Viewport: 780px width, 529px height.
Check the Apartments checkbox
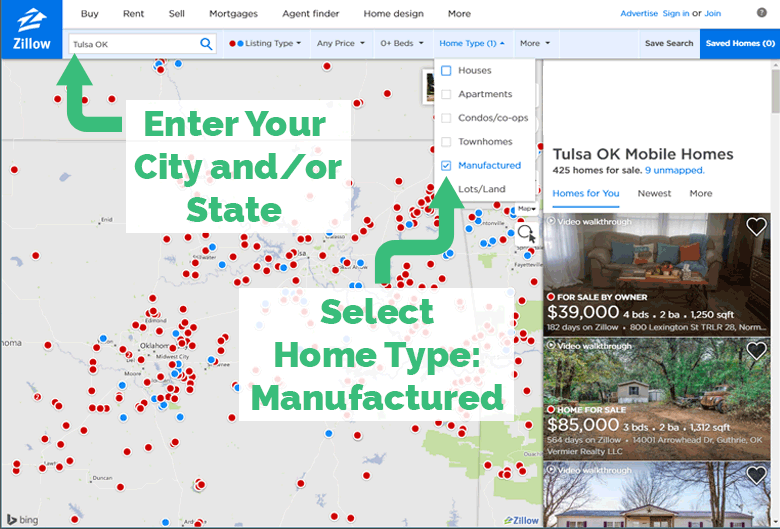point(446,94)
